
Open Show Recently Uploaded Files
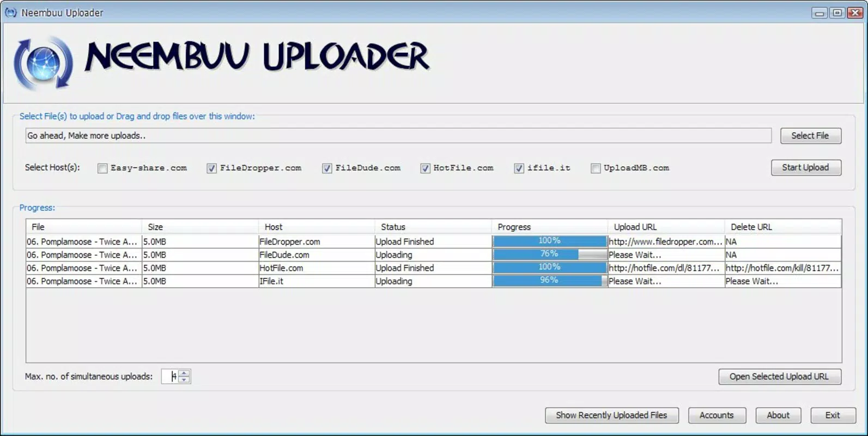(x=611, y=415)
